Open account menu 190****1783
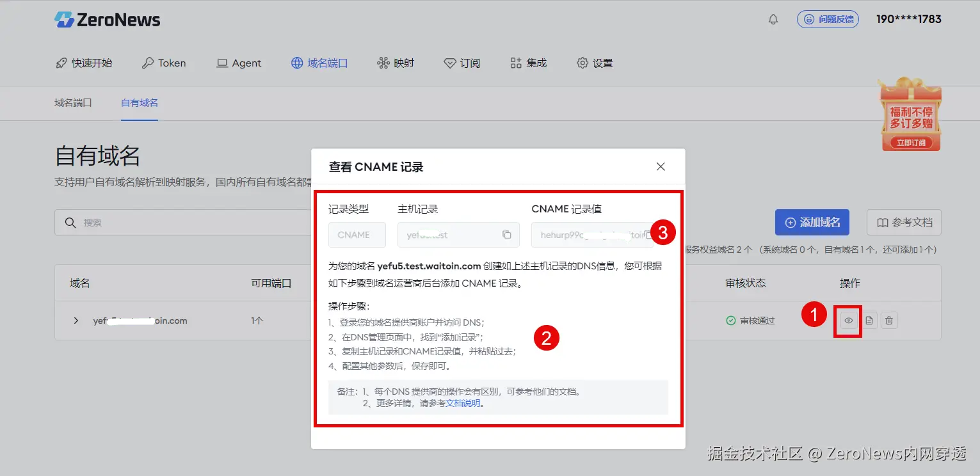980x476 pixels. (908, 19)
